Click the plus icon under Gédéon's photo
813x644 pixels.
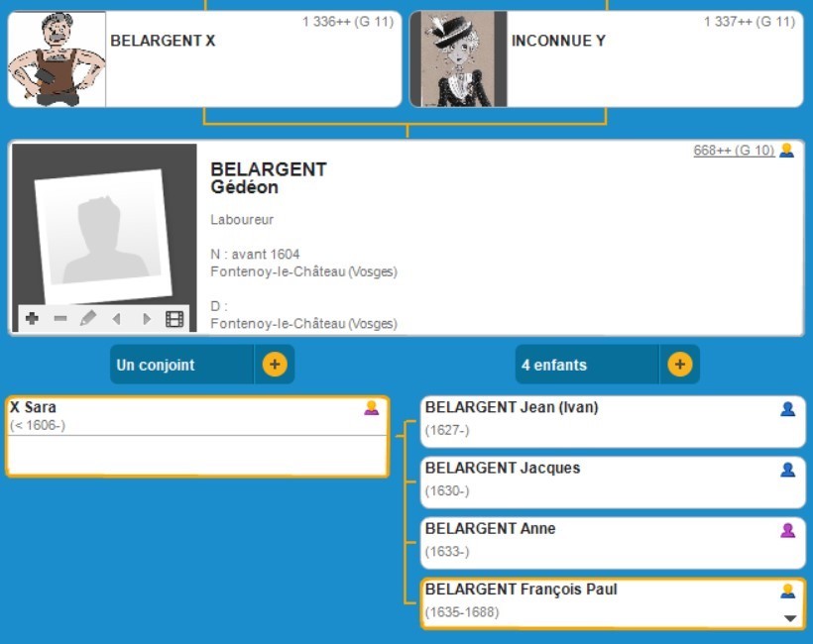(32, 318)
